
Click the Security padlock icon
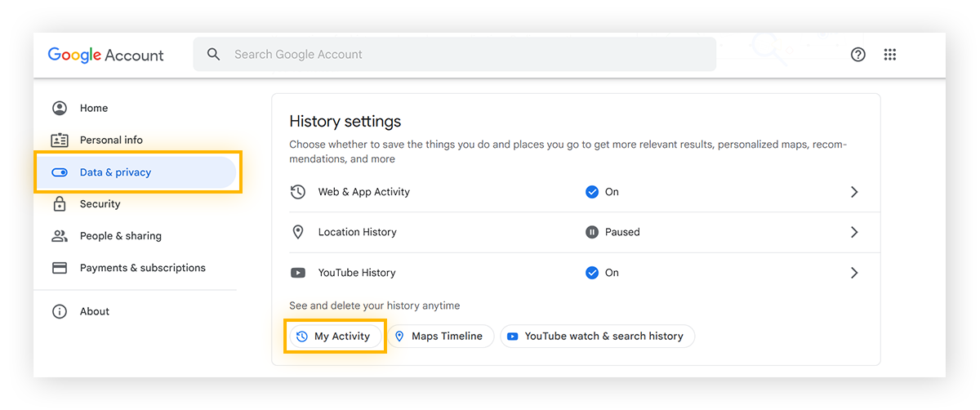(x=60, y=204)
